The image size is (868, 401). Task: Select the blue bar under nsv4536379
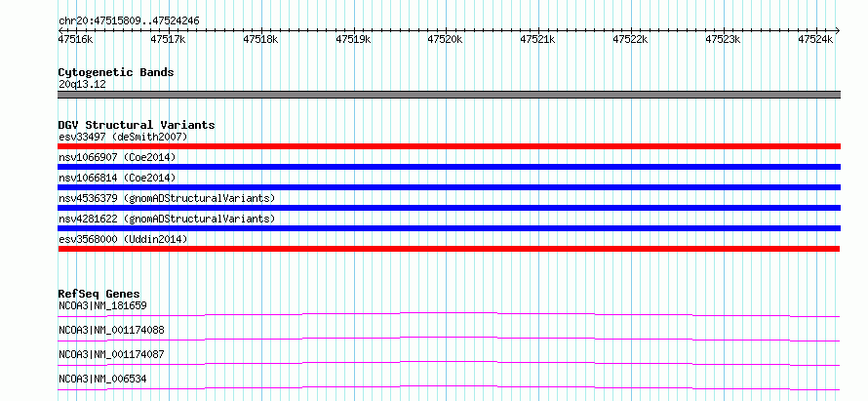click(x=449, y=208)
